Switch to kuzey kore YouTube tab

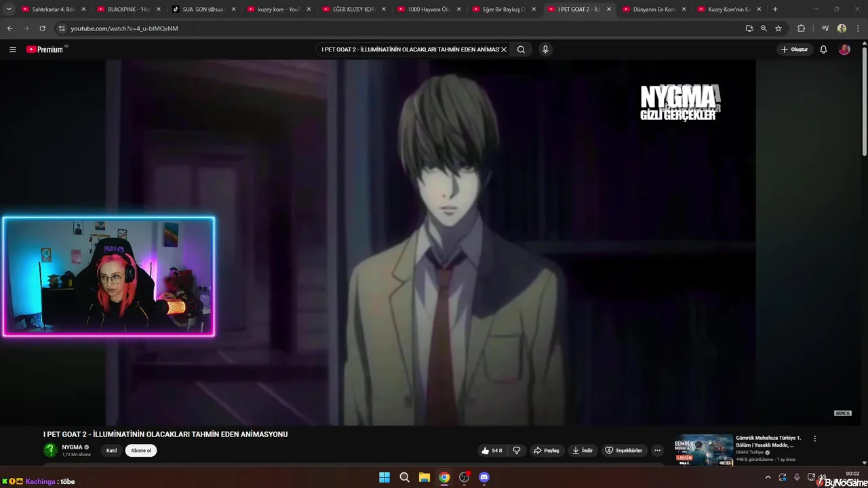click(x=279, y=9)
